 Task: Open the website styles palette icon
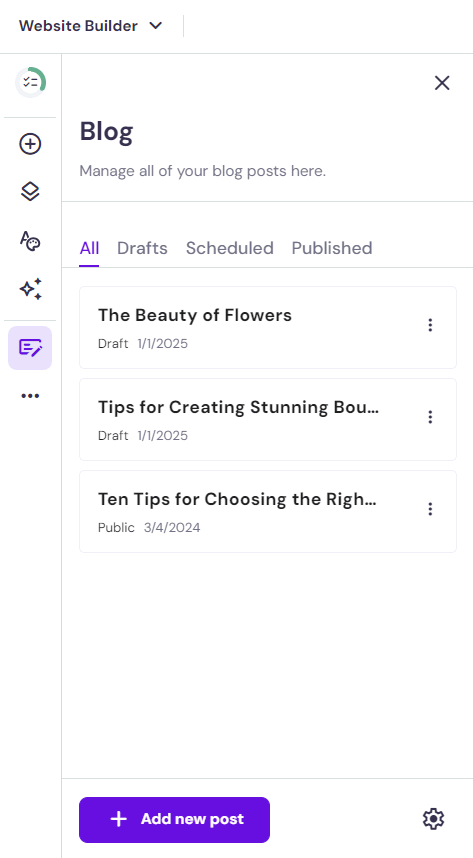30,240
